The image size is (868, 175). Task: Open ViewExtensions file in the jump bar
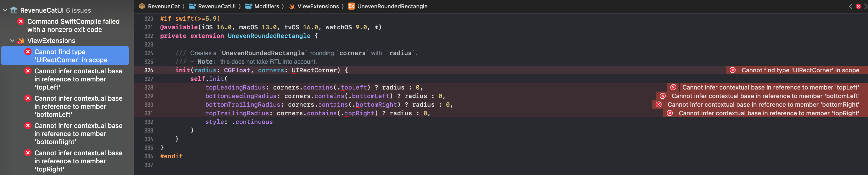(318, 6)
